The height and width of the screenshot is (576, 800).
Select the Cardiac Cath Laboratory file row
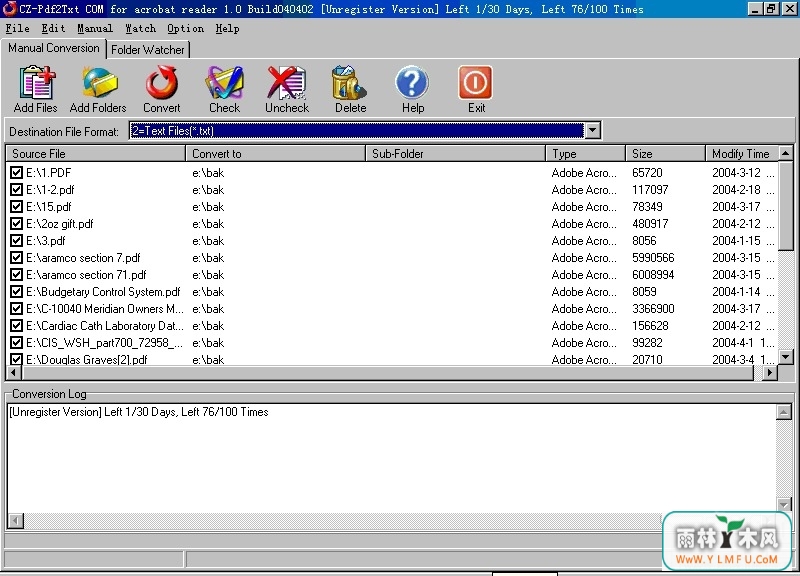point(392,325)
